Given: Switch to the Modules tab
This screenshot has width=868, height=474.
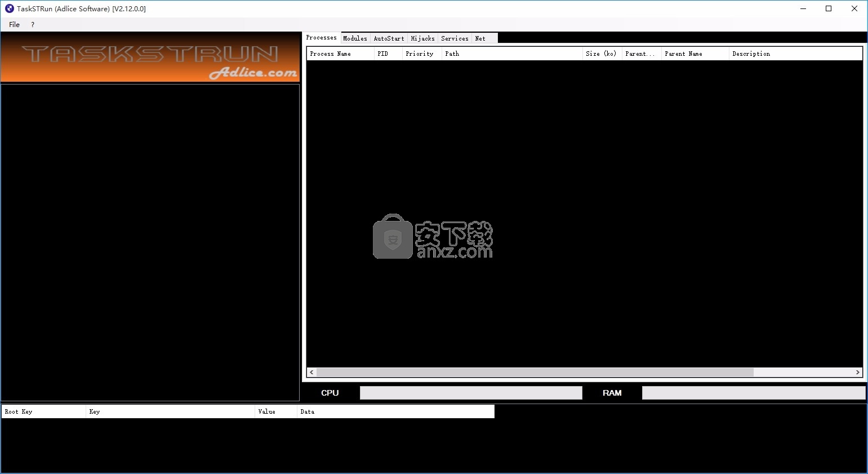Looking at the screenshot, I should (355, 38).
